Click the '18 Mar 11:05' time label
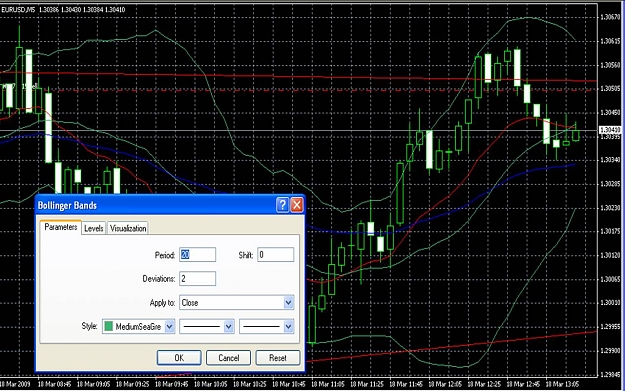 coord(327,384)
